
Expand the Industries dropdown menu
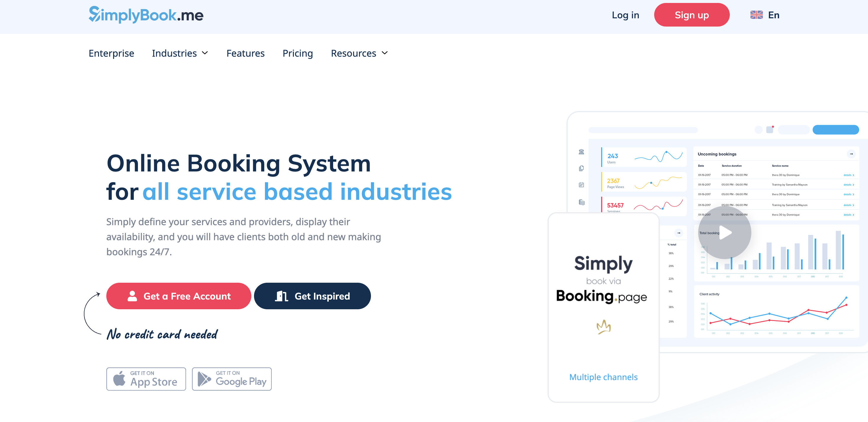pyautogui.click(x=180, y=53)
